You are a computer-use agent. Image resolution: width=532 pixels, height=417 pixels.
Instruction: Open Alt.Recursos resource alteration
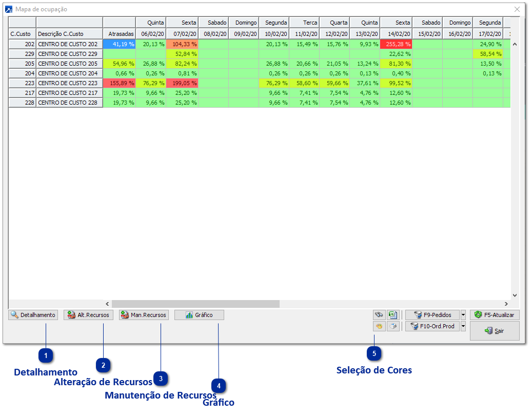[x=89, y=315]
